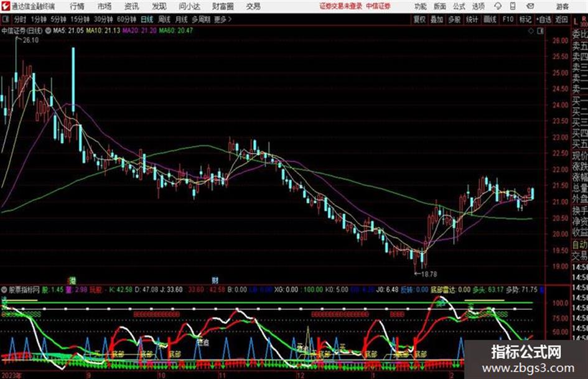Select the 月线 monthly chart tab

coord(182,19)
